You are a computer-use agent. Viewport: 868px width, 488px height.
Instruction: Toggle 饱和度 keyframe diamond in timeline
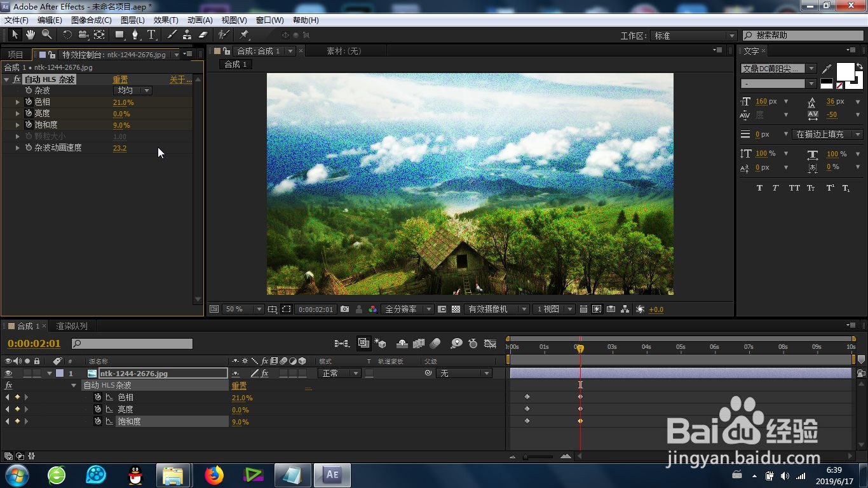pyautogui.click(x=17, y=421)
